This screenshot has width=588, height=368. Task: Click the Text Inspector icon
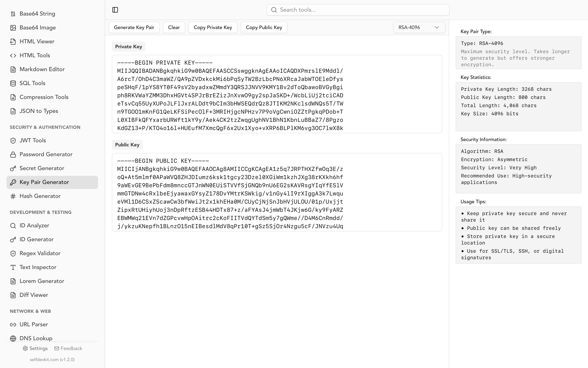pos(13,267)
